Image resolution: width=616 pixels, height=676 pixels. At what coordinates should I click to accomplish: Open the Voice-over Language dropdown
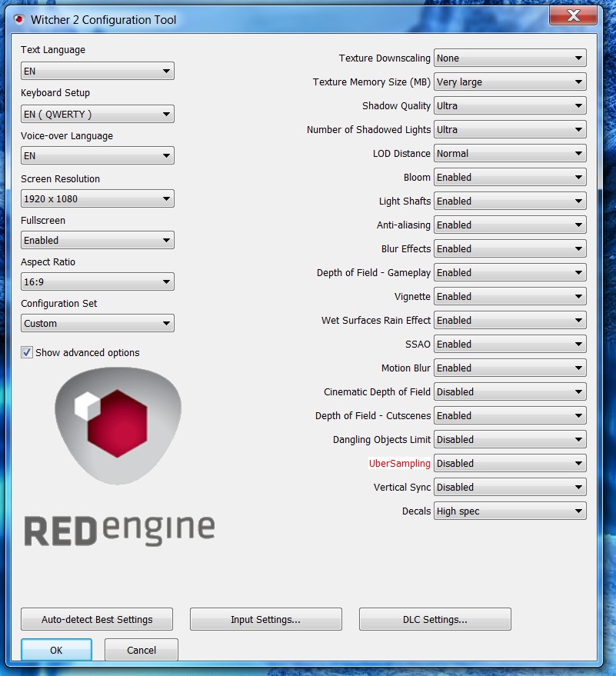point(98,155)
